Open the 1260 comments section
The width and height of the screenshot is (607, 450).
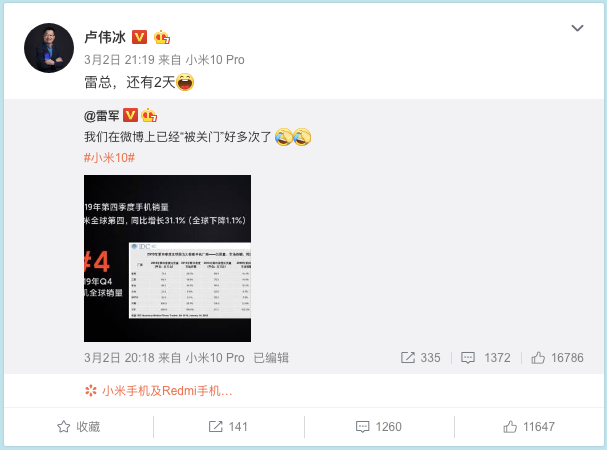(379, 427)
